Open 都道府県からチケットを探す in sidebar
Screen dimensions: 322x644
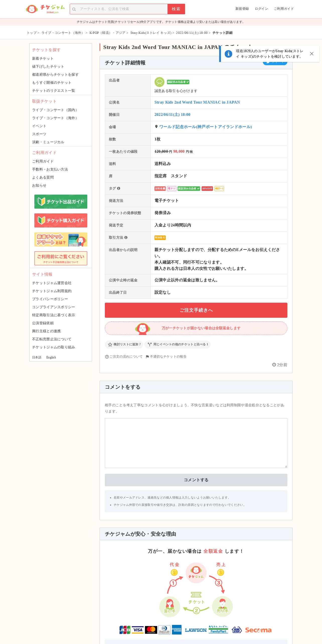(55, 74)
